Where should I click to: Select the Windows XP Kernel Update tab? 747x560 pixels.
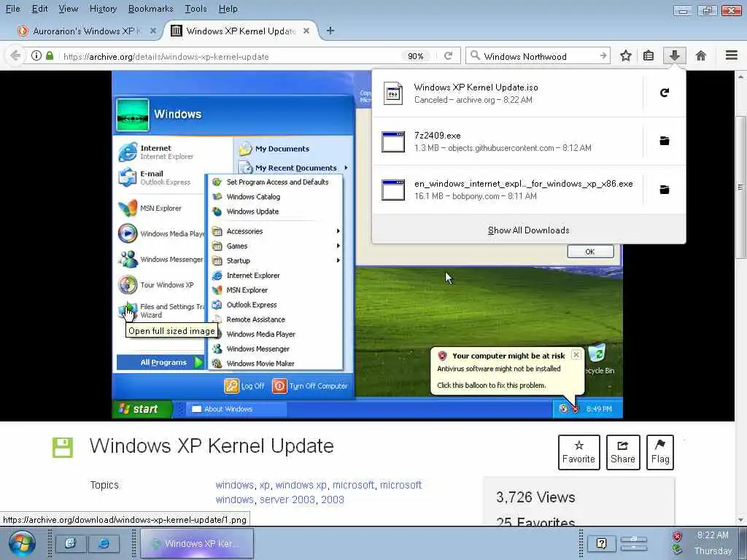point(241,31)
